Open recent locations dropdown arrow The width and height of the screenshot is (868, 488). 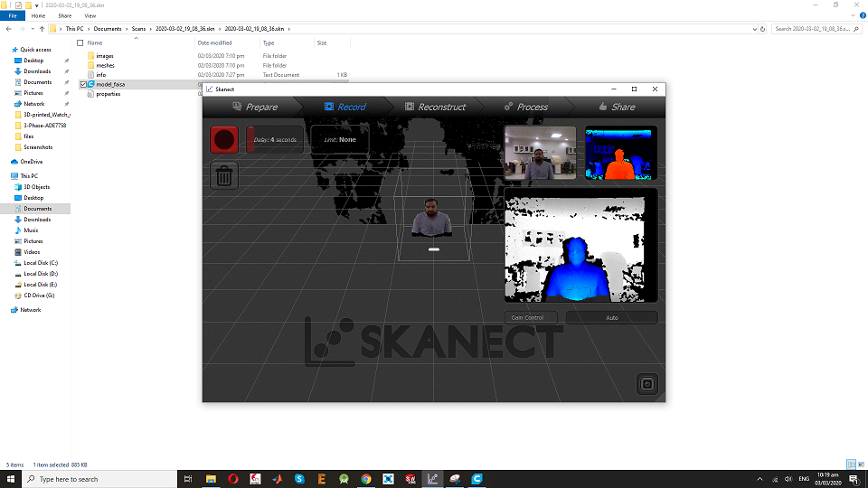[33, 29]
